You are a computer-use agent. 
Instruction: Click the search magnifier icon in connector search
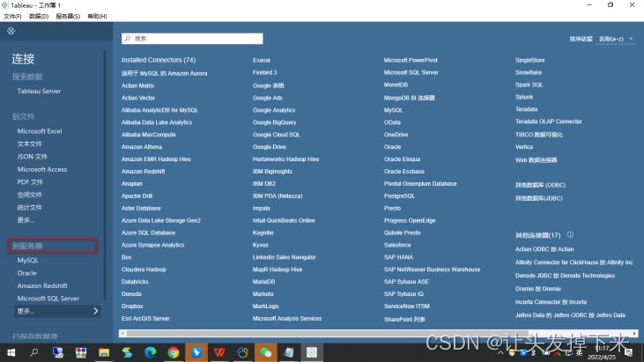point(128,39)
